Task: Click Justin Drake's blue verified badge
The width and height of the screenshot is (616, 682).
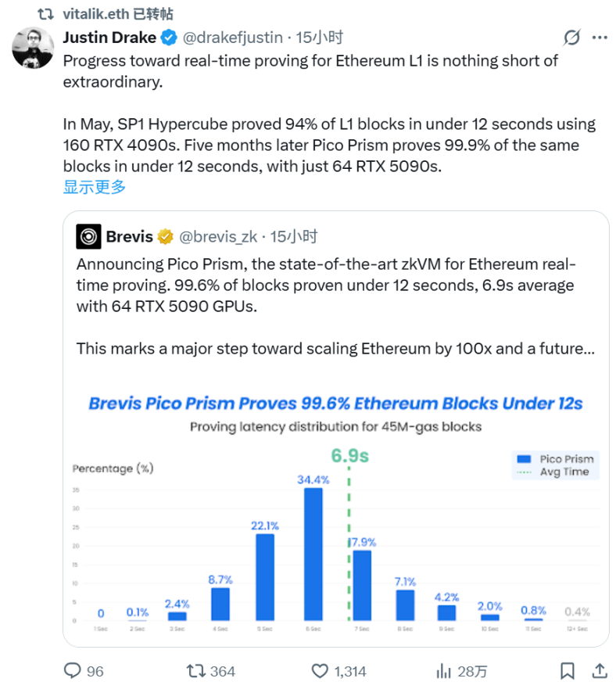Action: 168,37
